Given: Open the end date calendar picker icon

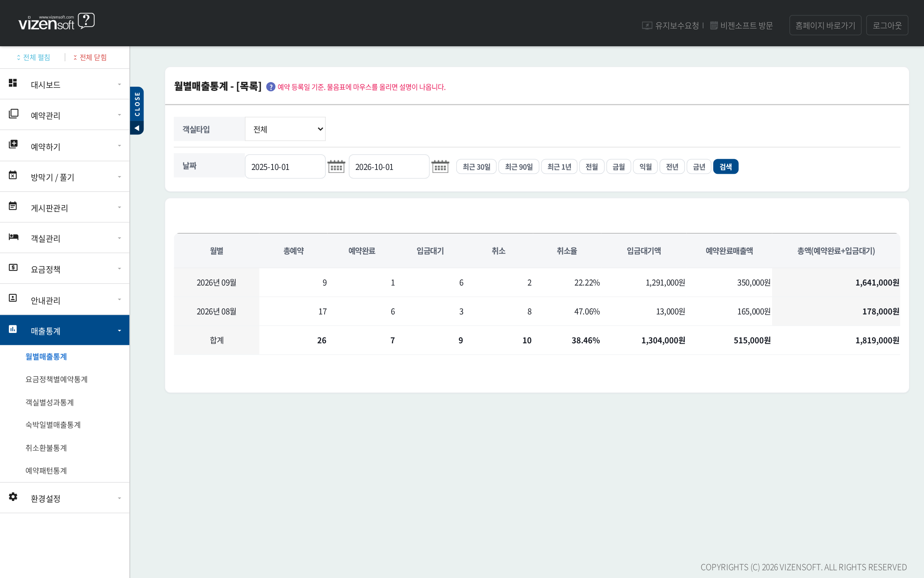Looking at the screenshot, I should 440,166.
